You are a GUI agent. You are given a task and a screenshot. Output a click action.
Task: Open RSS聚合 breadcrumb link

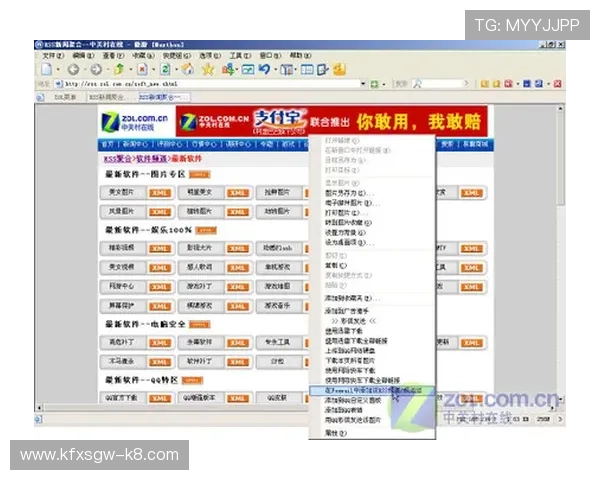118,159
